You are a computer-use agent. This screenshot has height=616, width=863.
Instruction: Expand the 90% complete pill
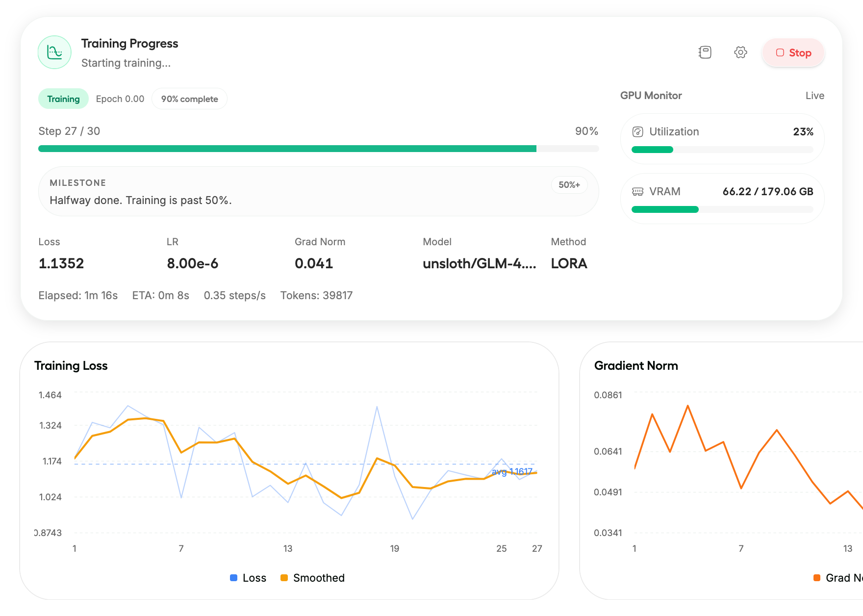click(x=189, y=99)
